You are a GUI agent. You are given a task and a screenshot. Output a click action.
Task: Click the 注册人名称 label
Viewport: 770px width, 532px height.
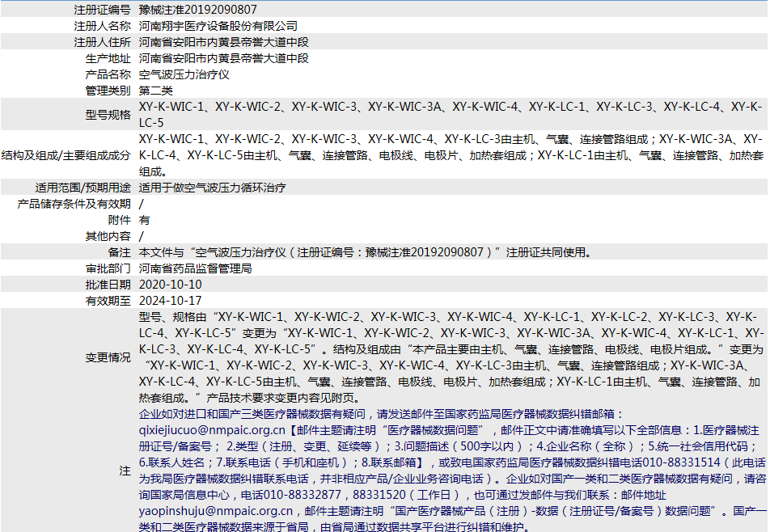(x=102, y=26)
